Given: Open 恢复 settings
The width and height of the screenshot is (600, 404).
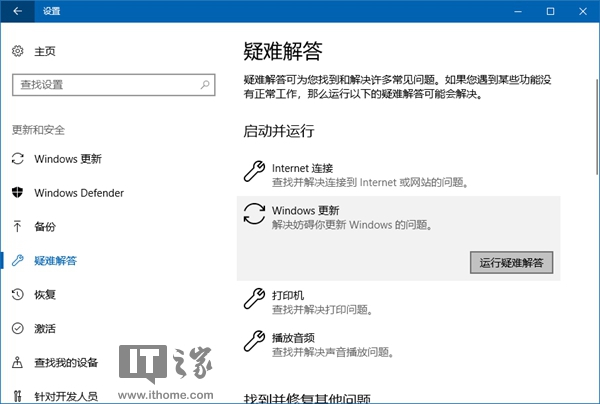Looking at the screenshot, I should coord(45,295).
